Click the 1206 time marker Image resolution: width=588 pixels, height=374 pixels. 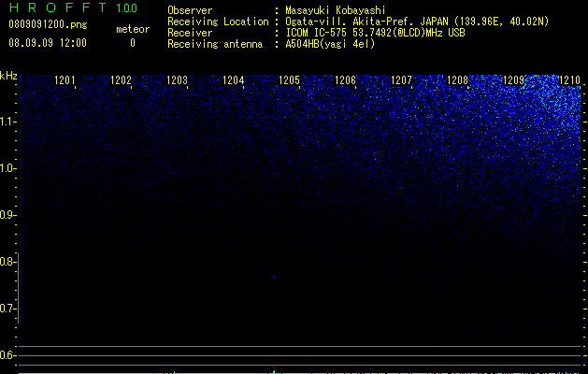(345, 79)
